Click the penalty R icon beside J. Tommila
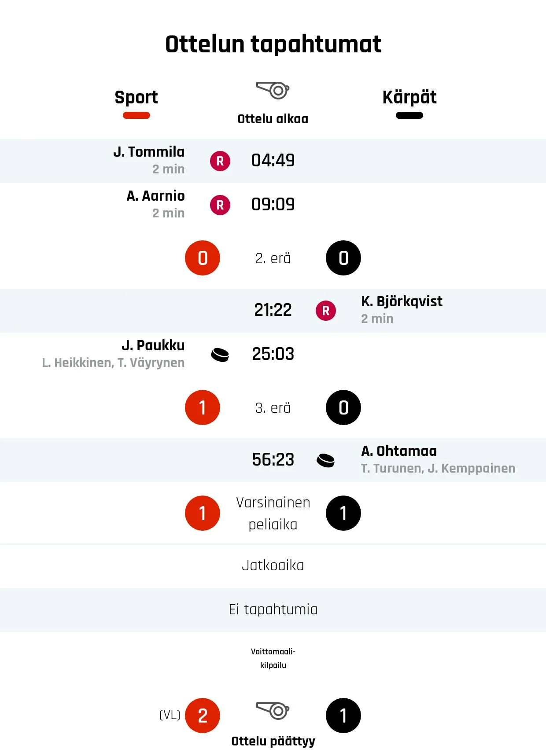The image size is (546, 756). [x=220, y=161]
